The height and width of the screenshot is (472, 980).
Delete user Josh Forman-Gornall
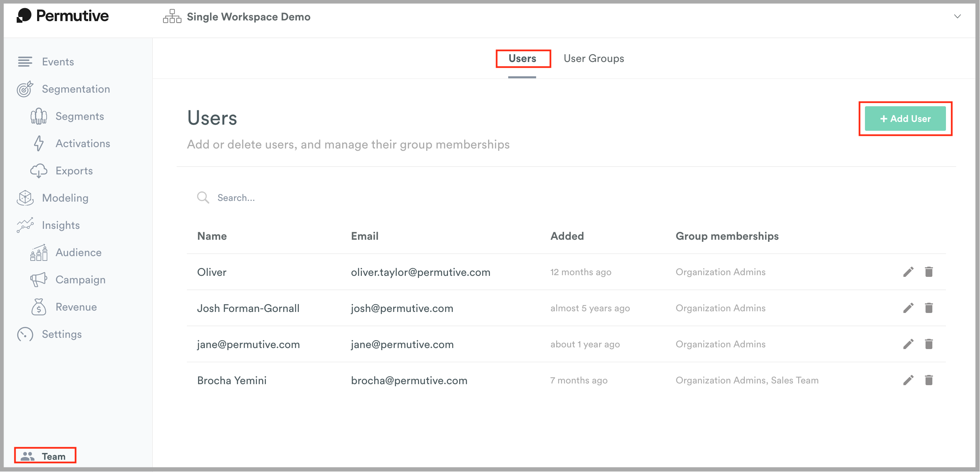(x=929, y=308)
